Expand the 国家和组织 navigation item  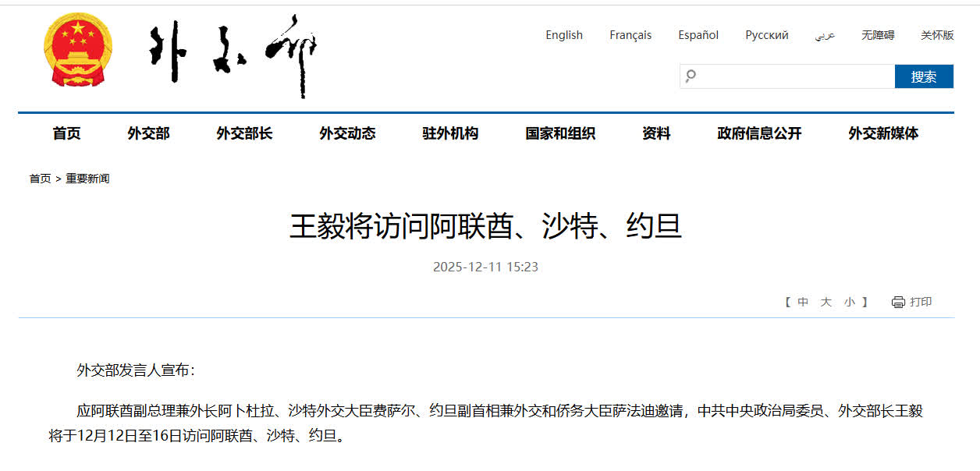560,133
